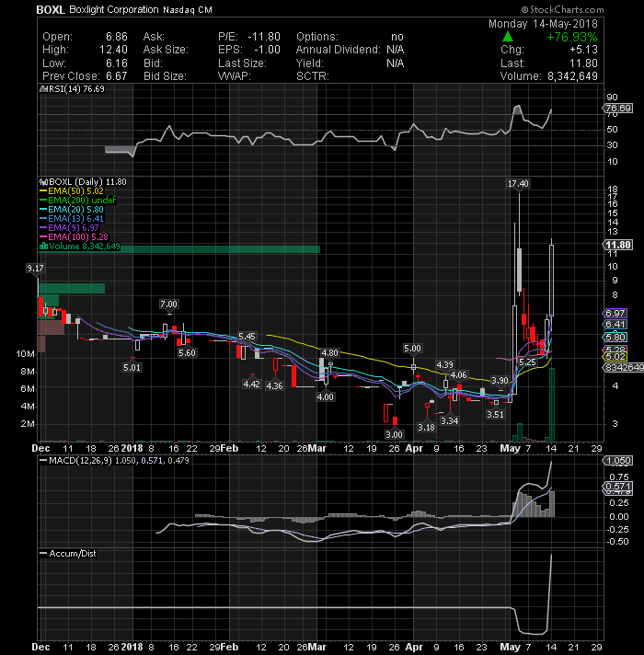Click the Boxlight Corporation company name
This screenshot has width=644, height=655.
(114, 9)
